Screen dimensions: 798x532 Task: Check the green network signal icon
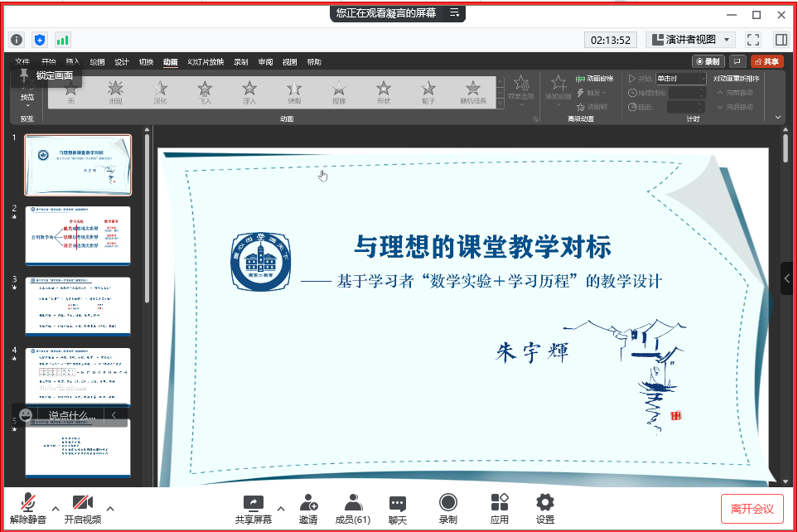(63, 40)
